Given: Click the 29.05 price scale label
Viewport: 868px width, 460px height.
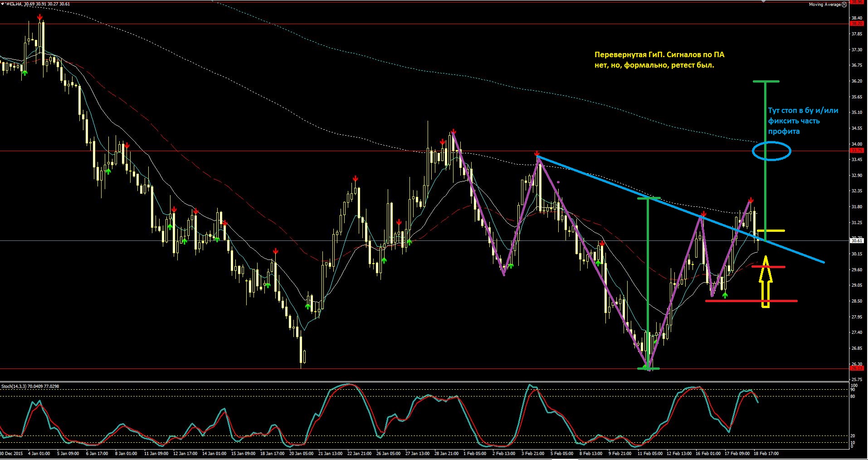Looking at the screenshot, I should pos(857,285).
